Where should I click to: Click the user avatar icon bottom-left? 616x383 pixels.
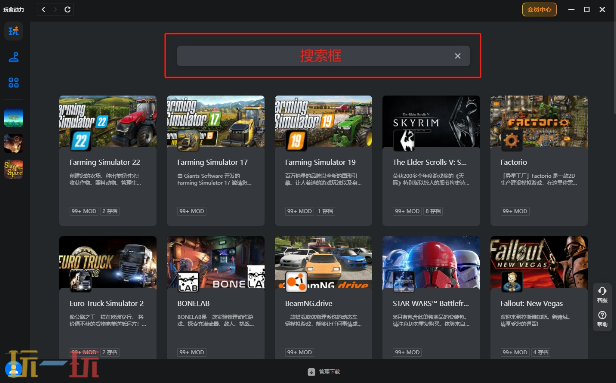(13, 369)
